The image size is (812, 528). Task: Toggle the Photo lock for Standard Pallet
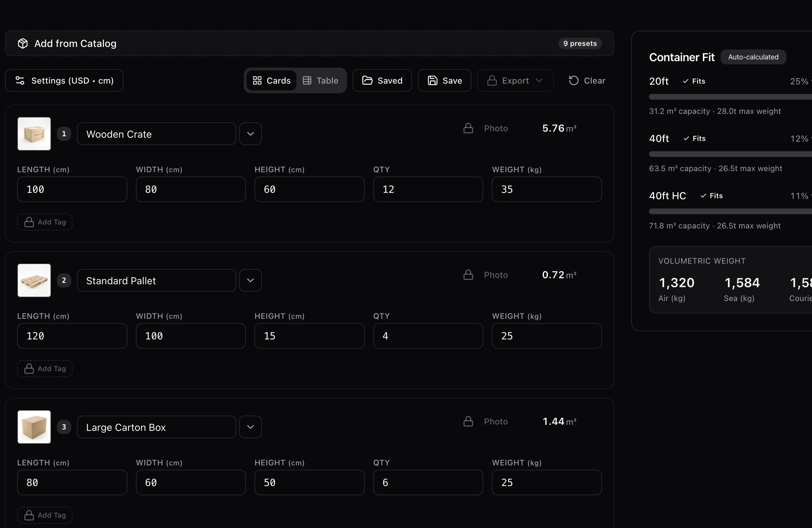pyautogui.click(x=468, y=275)
